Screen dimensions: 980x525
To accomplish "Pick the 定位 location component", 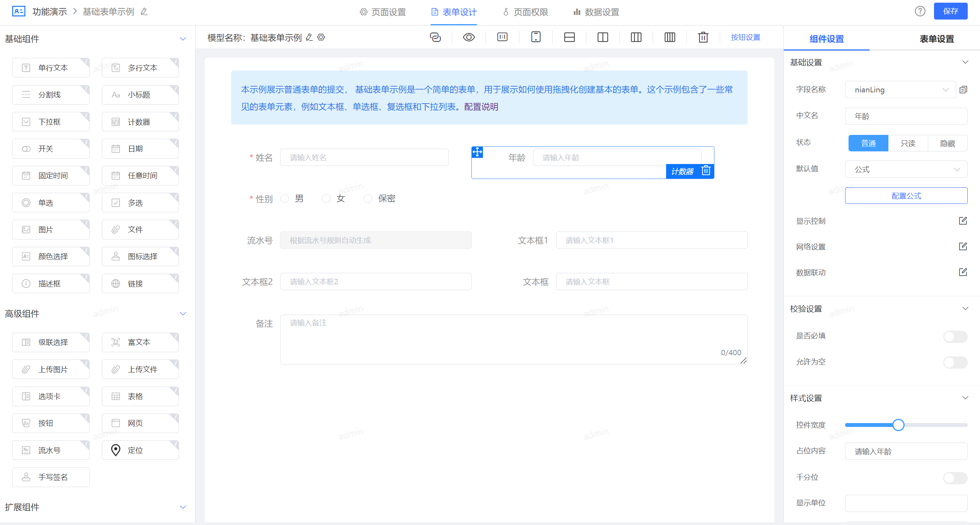I will tap(140, 450).
